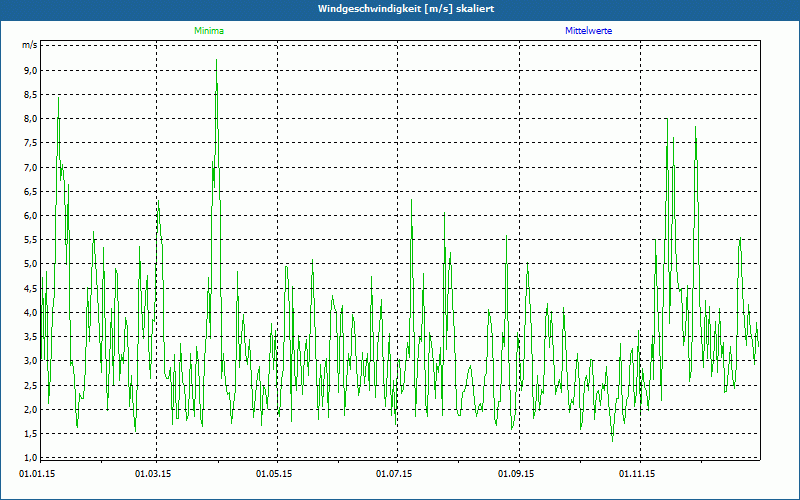
Task: Click the chart title 'Windgeschwindigkeit [m/s] skaliert'
Action: point(406,9)
